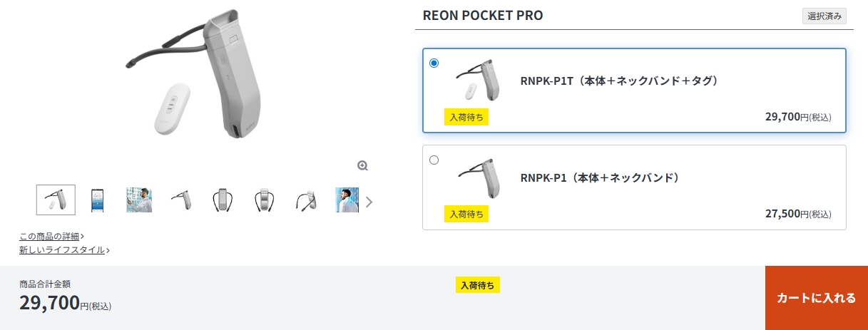View the third thumbnail with man in white
Screen dimensions: 868x330
139,200
